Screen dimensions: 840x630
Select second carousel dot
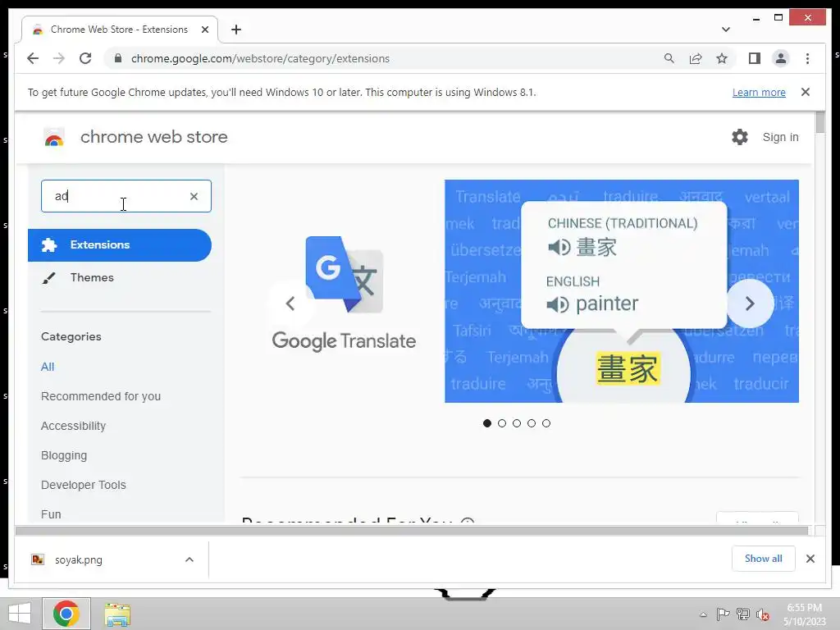(x=502, y=423)
